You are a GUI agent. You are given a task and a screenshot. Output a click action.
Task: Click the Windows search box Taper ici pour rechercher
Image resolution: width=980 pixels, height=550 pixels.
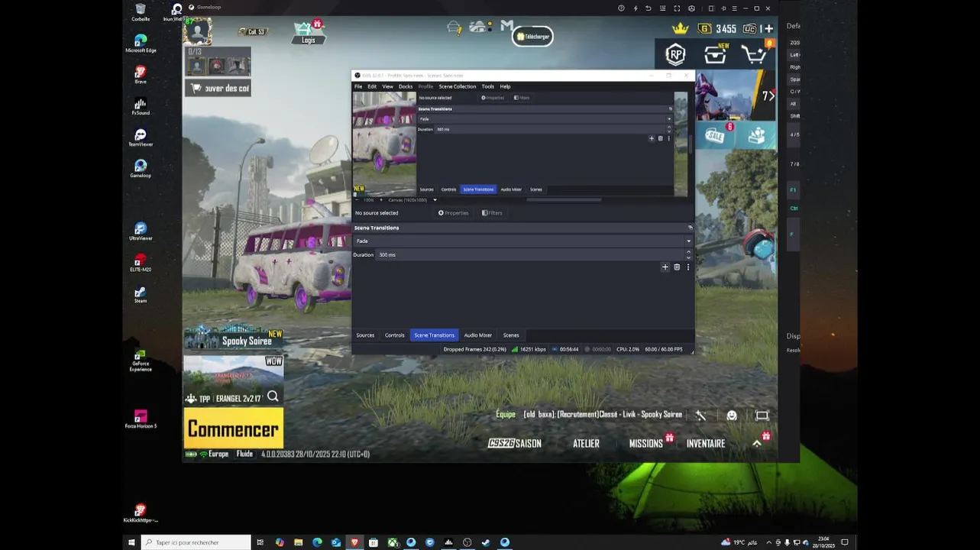(196, 542)
